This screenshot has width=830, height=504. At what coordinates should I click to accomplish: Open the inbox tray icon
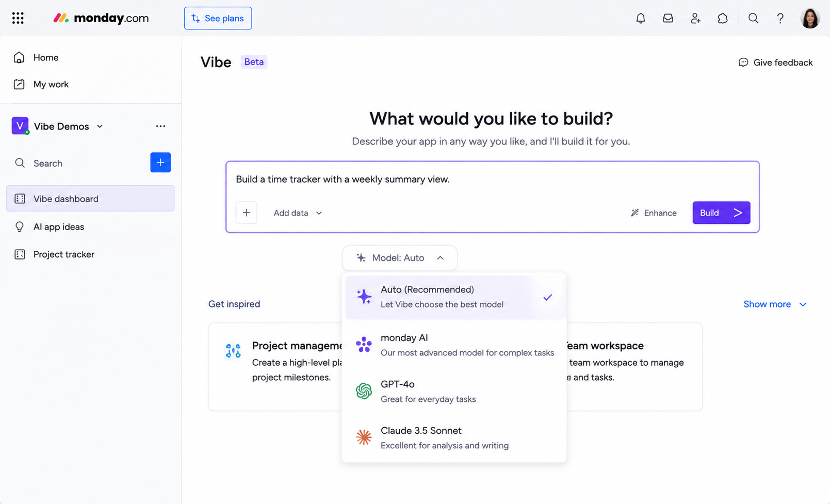point(668,18)
